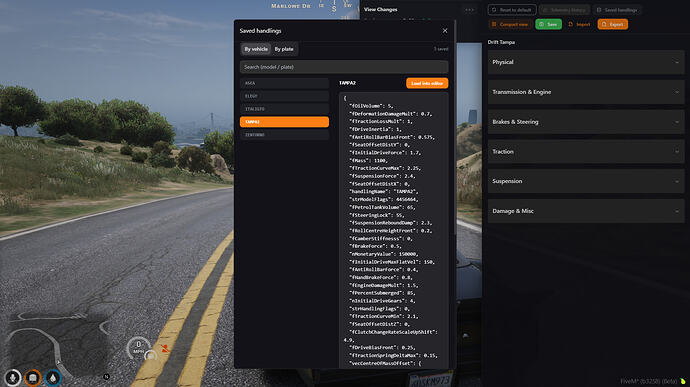
Task: Click the Export button's icon
Action: coord(604,24)
